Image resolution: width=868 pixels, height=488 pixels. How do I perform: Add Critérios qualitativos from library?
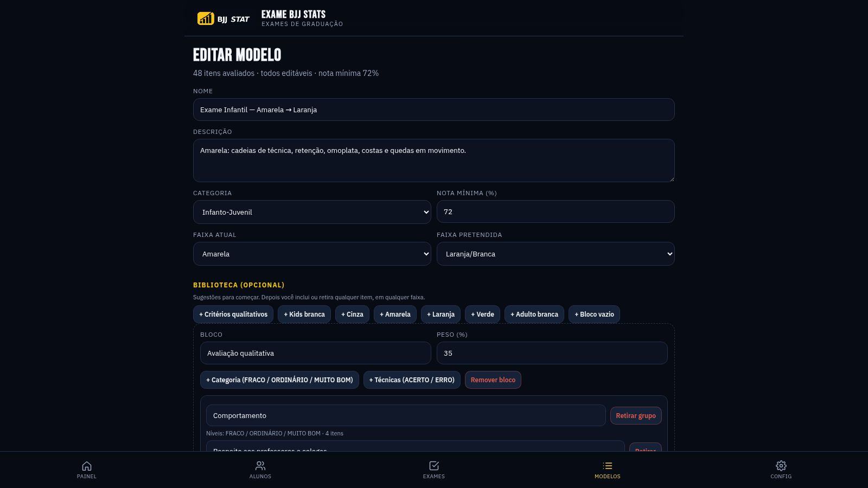pyautogui.click(x=233, y=314)
